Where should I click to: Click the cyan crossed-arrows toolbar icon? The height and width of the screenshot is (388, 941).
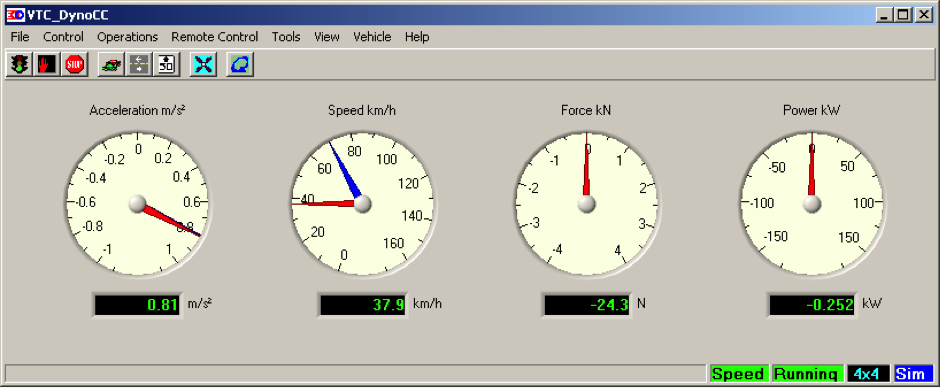(x=203, y=64)
